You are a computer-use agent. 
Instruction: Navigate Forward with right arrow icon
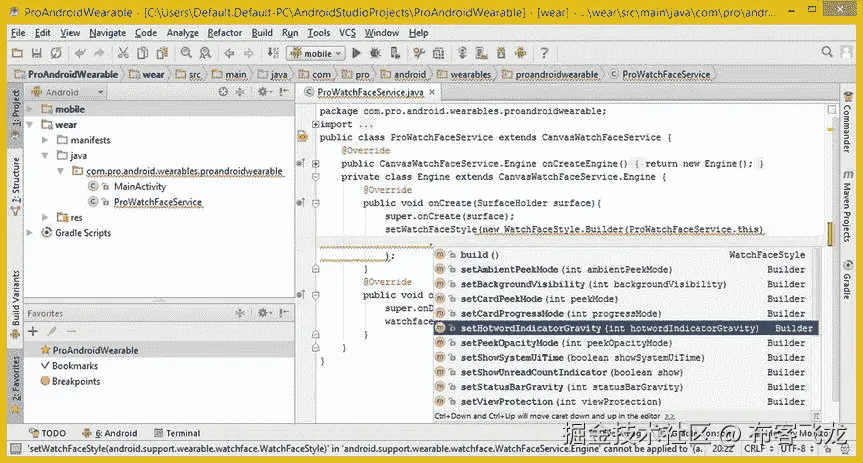(x=249, y=53)
